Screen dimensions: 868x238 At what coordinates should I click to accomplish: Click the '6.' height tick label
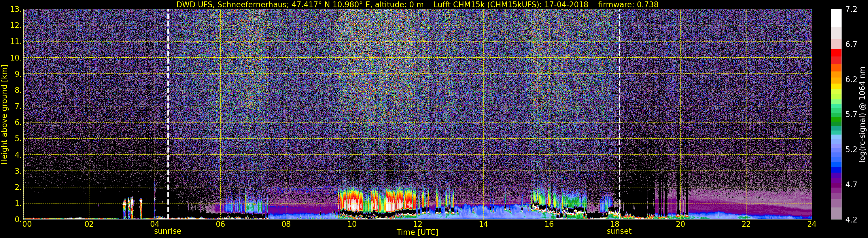[18, 122]
